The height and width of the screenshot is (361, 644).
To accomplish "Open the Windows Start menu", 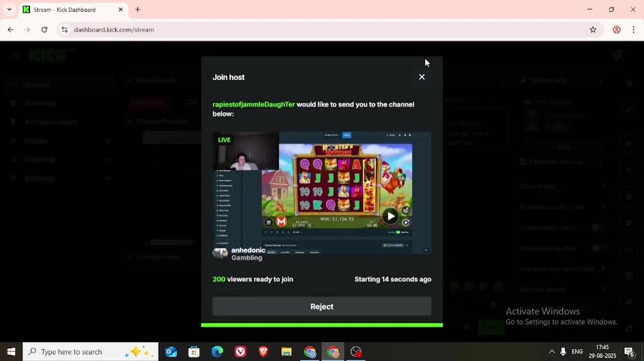I will point(11,351).
